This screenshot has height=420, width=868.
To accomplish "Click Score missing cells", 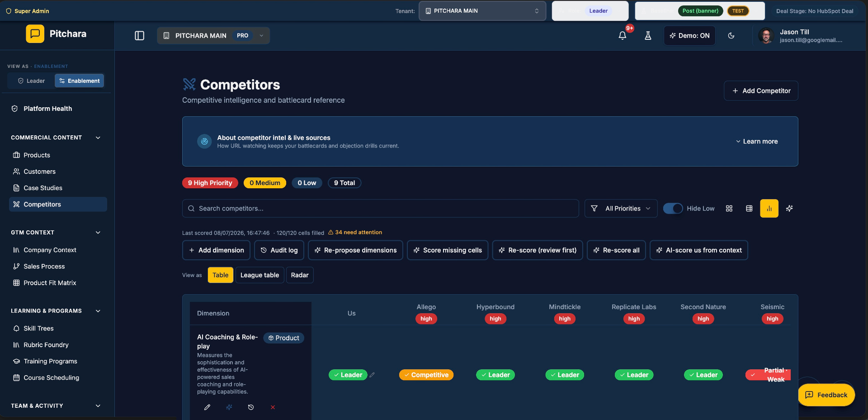I will 448,250.
